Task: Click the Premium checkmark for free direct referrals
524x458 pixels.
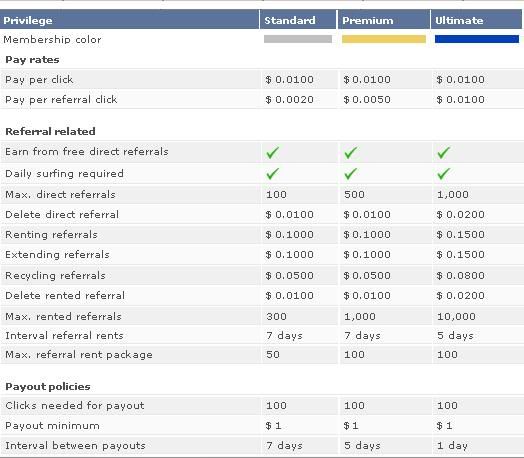Action: tap(351, 153)
